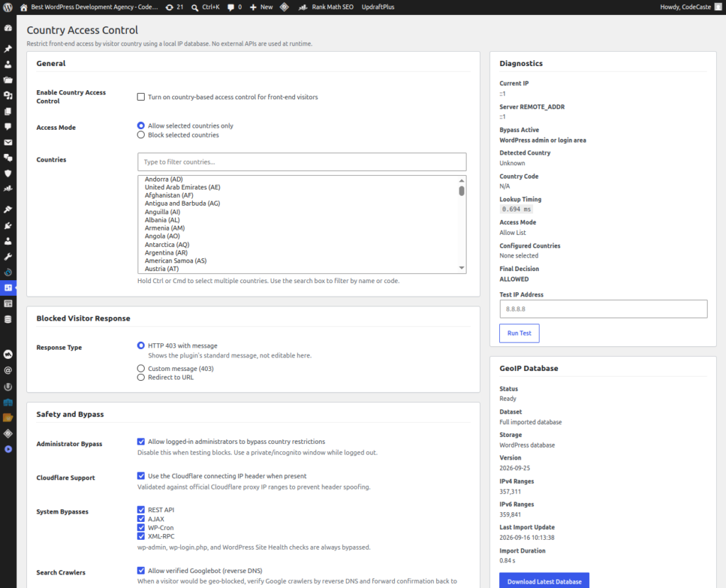The height and width of the screenshot is (588, 726).
Task: Open Rank Math SEO admin bar menu
Action: (x=326, y=7)
